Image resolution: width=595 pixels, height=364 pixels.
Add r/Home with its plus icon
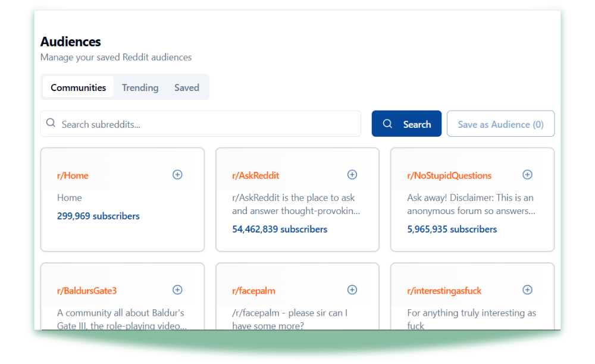click(177, 175)
